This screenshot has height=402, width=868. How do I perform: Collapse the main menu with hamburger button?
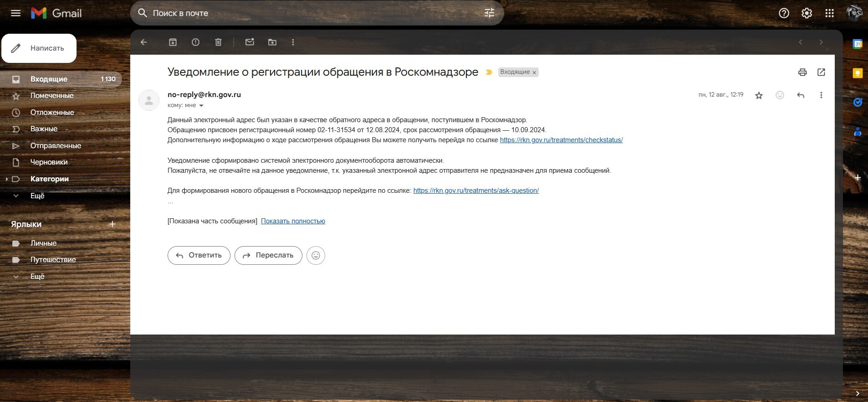click(15, 13)
